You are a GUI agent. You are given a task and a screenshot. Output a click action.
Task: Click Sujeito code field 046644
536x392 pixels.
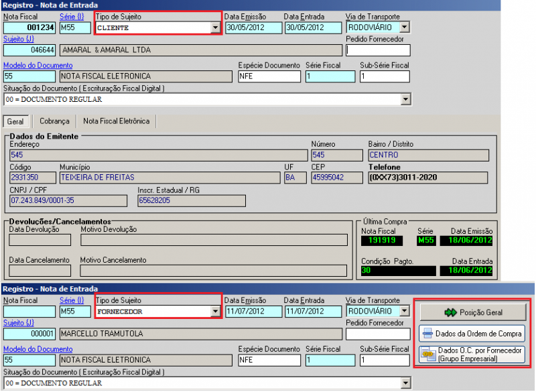(x=29, y=50)
